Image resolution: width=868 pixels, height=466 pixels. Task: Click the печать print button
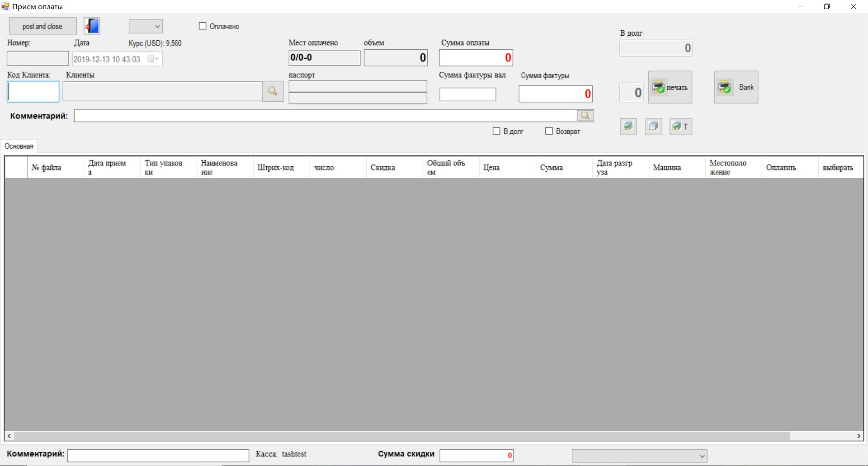[670, 87]
